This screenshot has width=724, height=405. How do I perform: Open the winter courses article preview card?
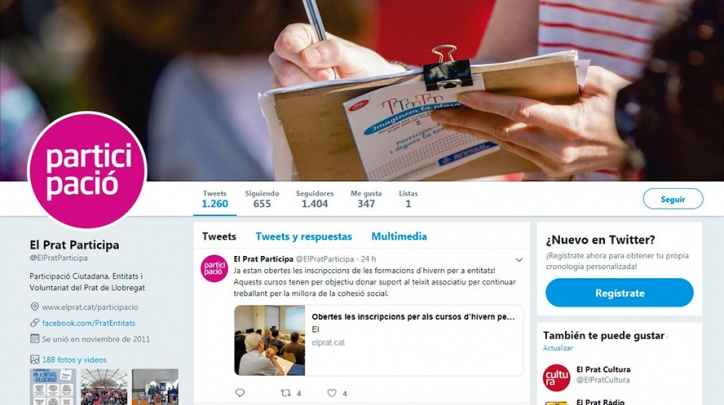click(379, 340)
